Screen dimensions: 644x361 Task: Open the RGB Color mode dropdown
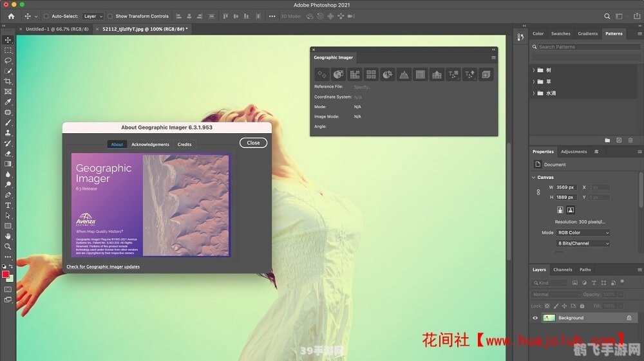click(583, 232)
